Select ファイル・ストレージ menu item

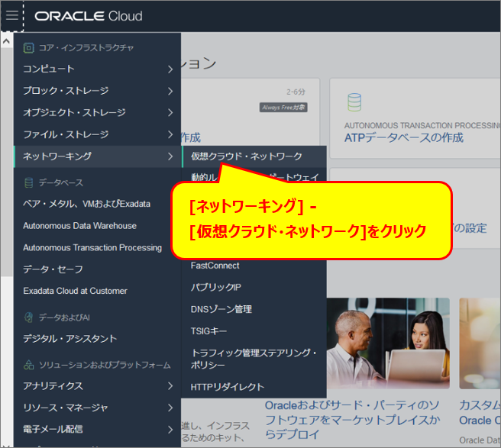point(98,134)
